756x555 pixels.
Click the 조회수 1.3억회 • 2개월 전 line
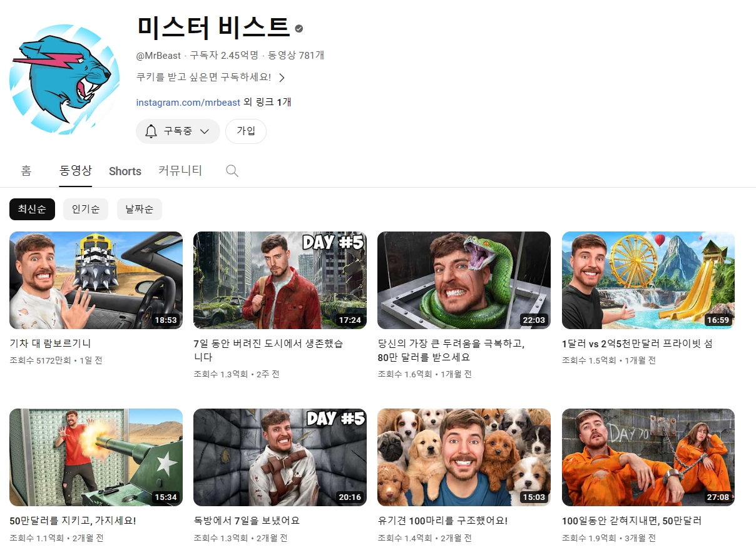[x=240, y=537]
